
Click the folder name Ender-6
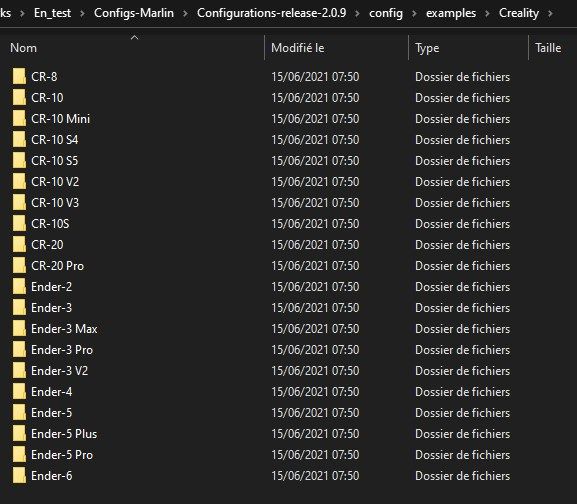52,475
